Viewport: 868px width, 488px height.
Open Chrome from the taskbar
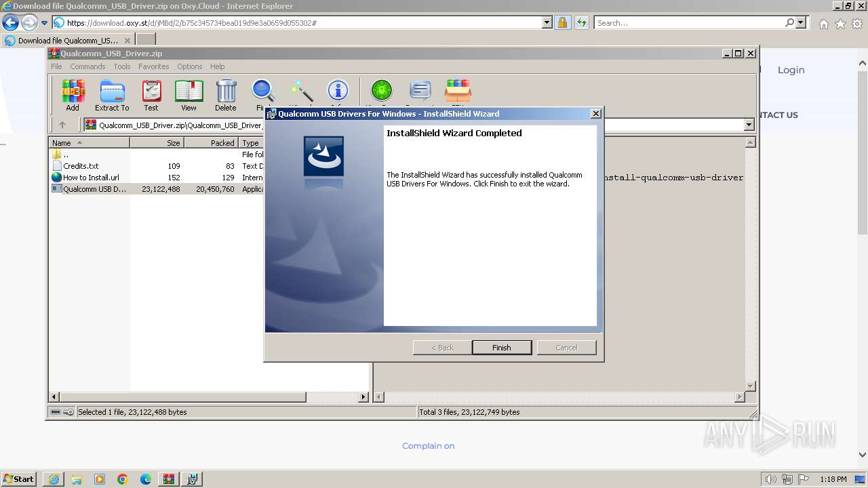point(123,479)
